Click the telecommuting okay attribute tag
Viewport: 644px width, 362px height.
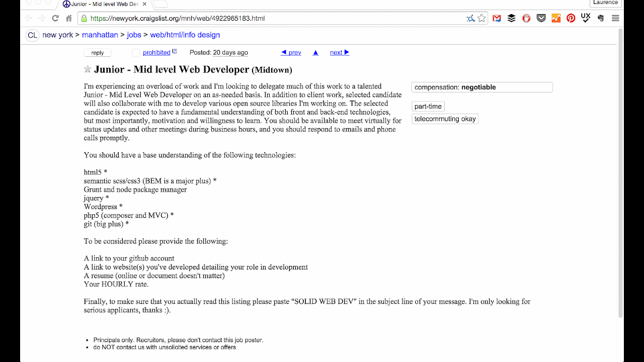445,119
